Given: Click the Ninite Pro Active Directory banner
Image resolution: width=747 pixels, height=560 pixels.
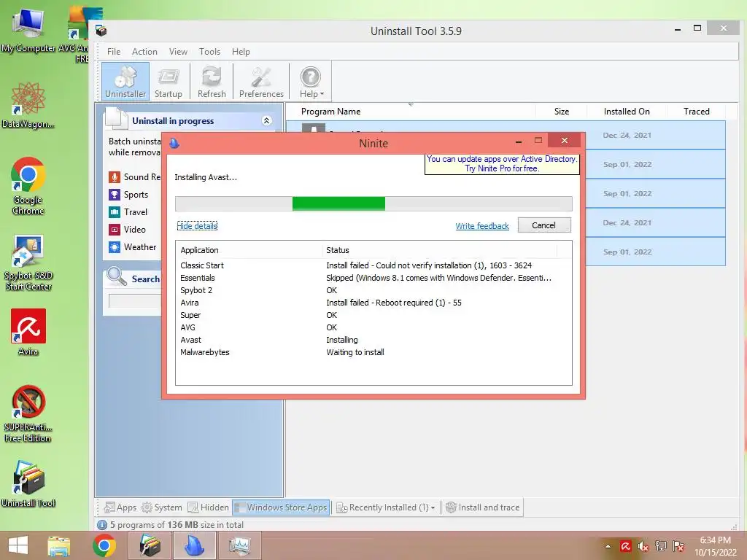Looking at the screenshot, I should pyautogui.click(x=502, y=164).
